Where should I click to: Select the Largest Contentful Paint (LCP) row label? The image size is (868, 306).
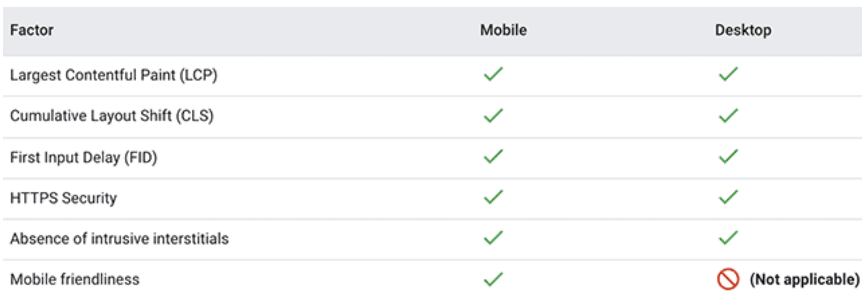pos(114,75)
